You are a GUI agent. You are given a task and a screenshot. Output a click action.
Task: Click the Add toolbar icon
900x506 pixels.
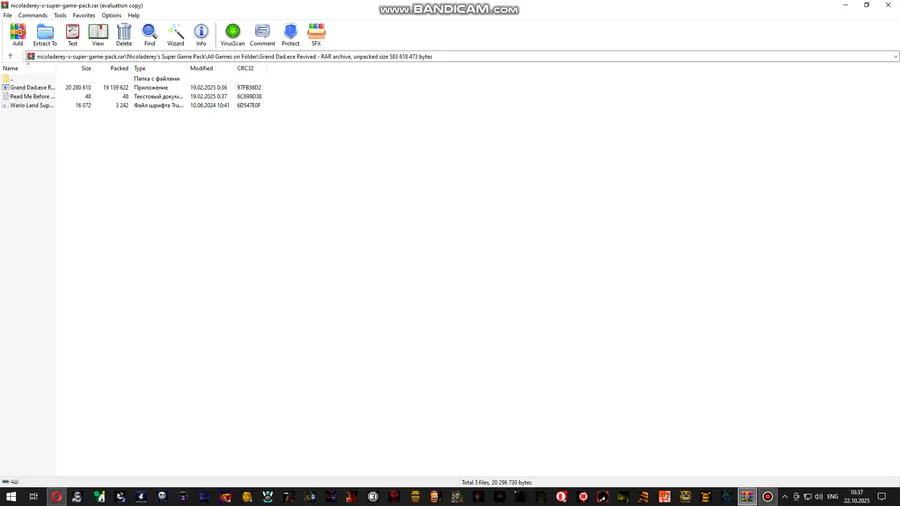[x=18, y=34]
